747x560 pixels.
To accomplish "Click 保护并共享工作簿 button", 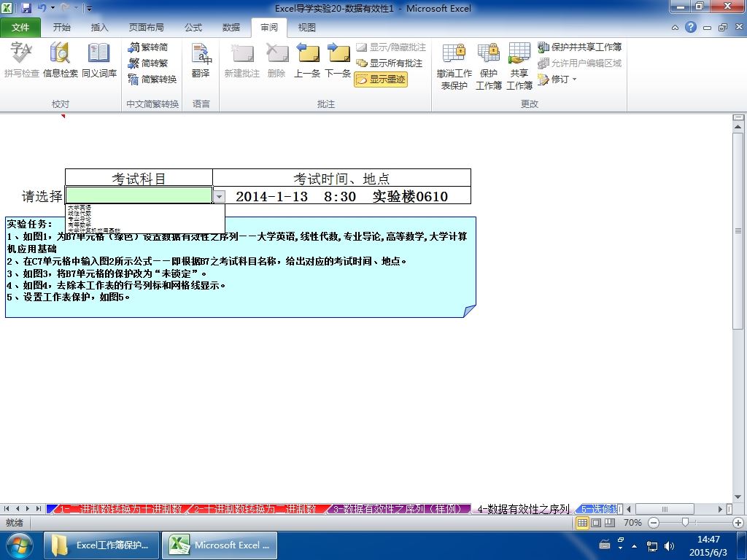I will point(579,47).
